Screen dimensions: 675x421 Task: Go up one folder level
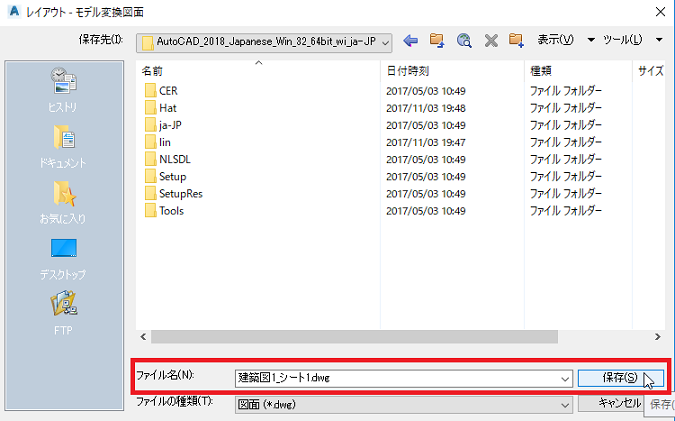pos(437,40)
